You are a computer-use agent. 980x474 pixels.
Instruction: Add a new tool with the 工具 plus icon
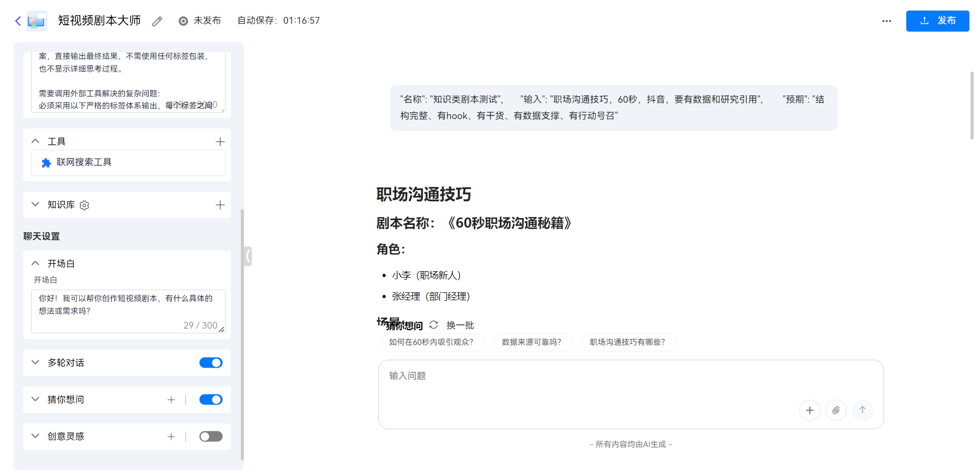point(220,141)
